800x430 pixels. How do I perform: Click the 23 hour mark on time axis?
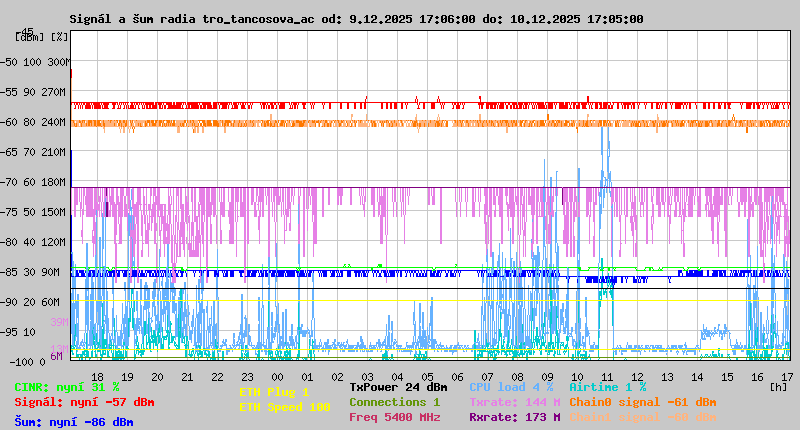[250, 377]
